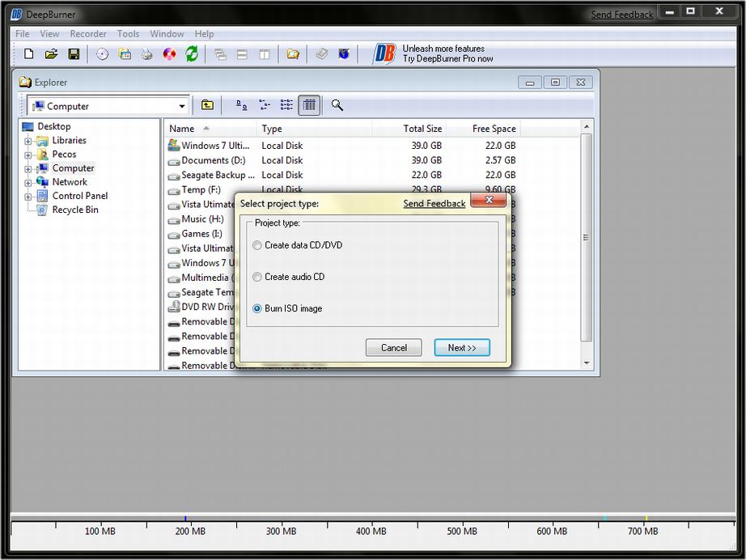Select the Documents (D:) row
Screen dimensions: 746x560
342,160
